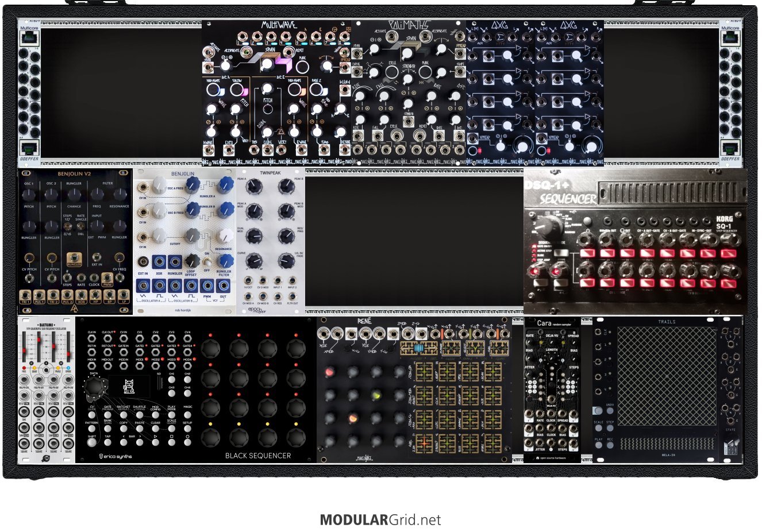Screen dimensions: 762x532
Task: Click the MIDI OUT jack on Black Sequencer
Action: 107,366
